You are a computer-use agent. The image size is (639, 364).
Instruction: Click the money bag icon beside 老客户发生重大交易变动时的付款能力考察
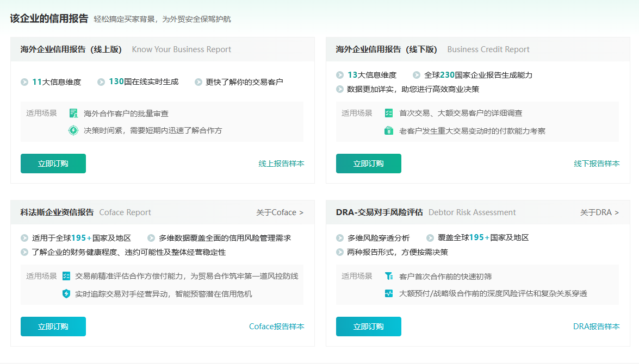[389, 131]
